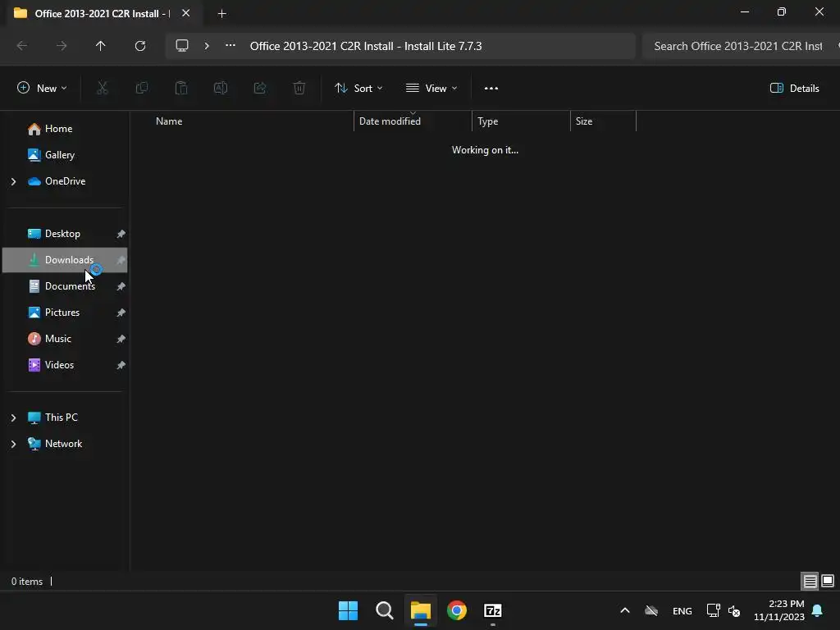The image size is (840, 630).
Task: Open the Pictures quick access folder
Action: pyautogui.click(x=64, y=313)
